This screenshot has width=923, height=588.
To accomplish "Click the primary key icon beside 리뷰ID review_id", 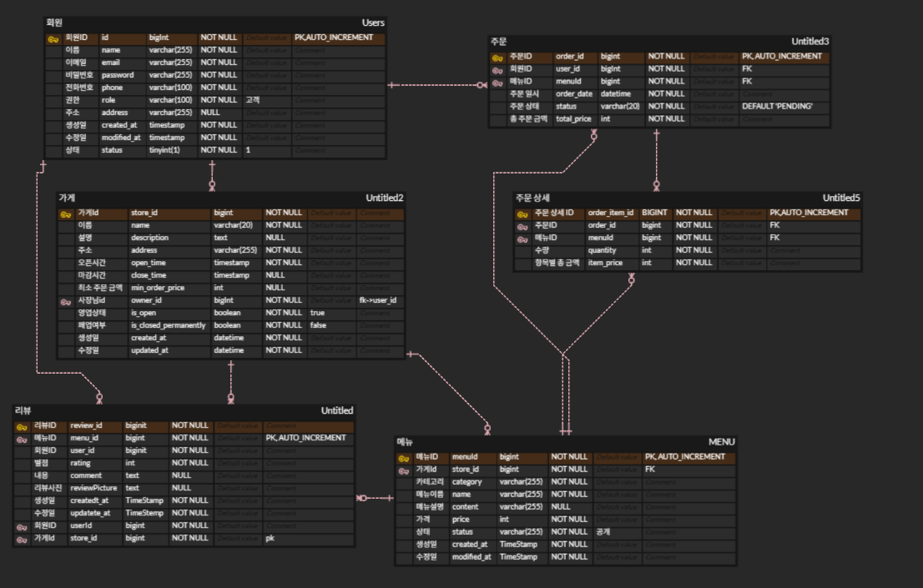I will (22, 427).
